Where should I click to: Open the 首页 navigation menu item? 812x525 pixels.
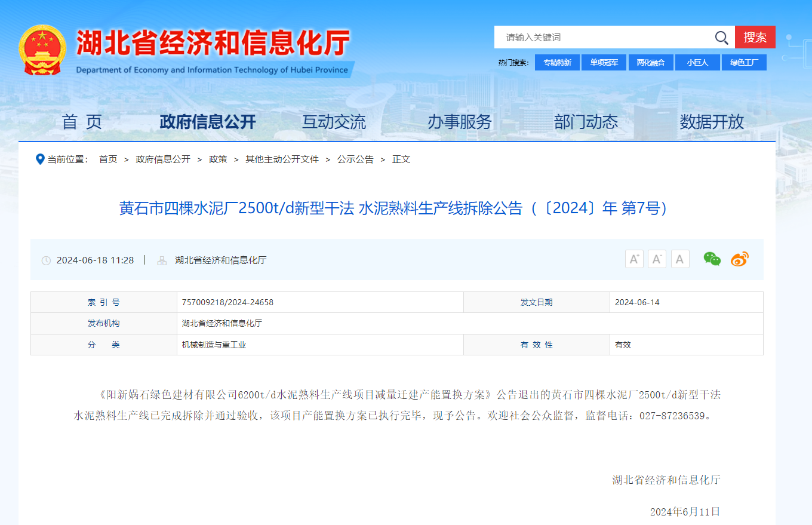click(x=82, y=122)
